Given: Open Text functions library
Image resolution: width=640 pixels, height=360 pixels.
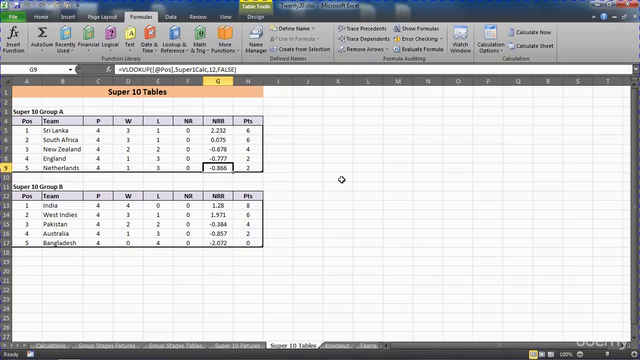Looking at the screenshot, I should click(x=130, y=39).
